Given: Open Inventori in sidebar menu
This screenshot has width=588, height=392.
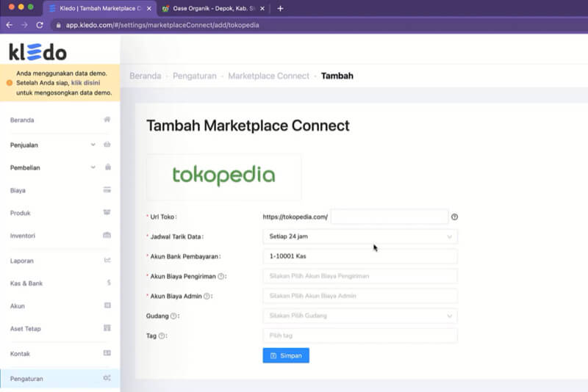Looking at the screenshot, I should click(60, 236).
